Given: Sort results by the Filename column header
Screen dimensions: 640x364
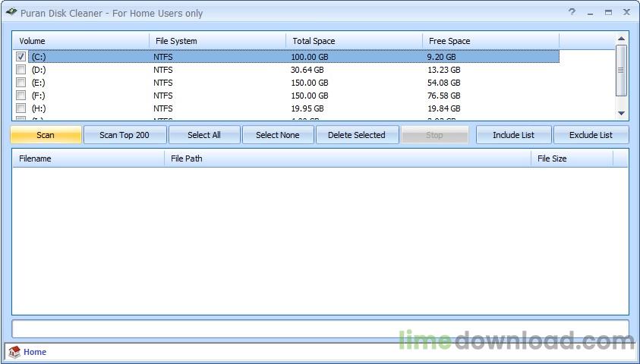Looking at the screenshot, I should pos(89,158).
